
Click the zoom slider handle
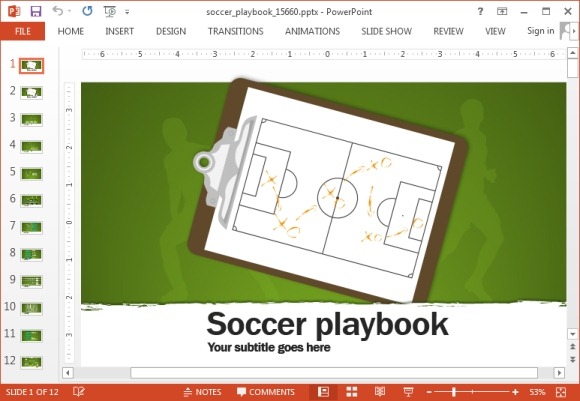coord(454,392)
